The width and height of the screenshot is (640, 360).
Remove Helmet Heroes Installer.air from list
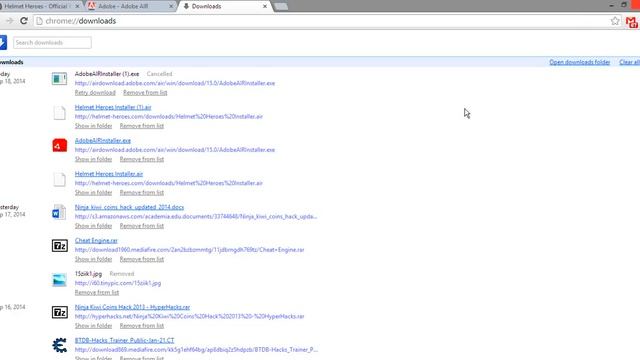point(142,193)
